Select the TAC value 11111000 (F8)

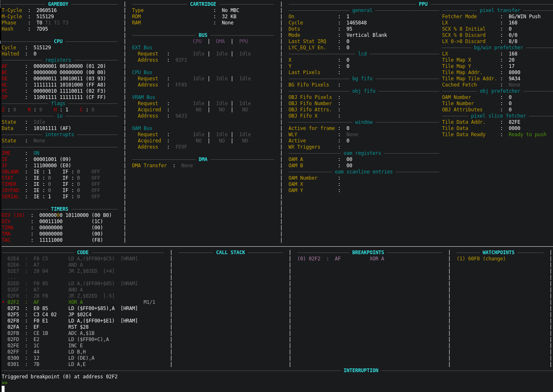pos(71,240)
